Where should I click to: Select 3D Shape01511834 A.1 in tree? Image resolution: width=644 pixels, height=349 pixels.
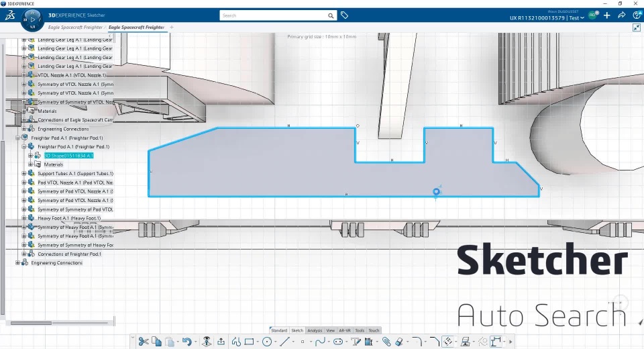(x=68, y=156)
